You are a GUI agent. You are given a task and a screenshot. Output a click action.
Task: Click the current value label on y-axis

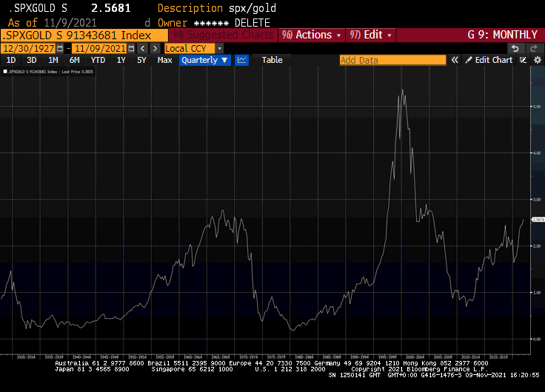538,220
